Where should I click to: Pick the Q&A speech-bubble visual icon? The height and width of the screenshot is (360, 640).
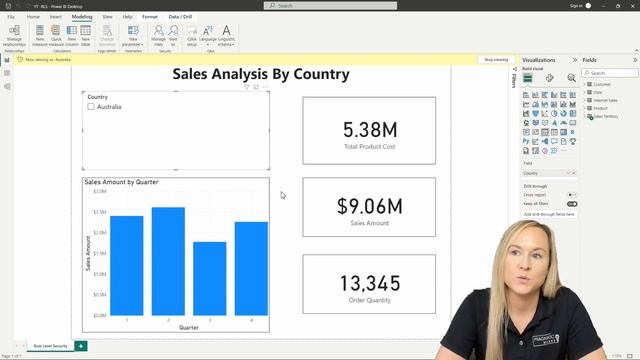tap(554, 141)
